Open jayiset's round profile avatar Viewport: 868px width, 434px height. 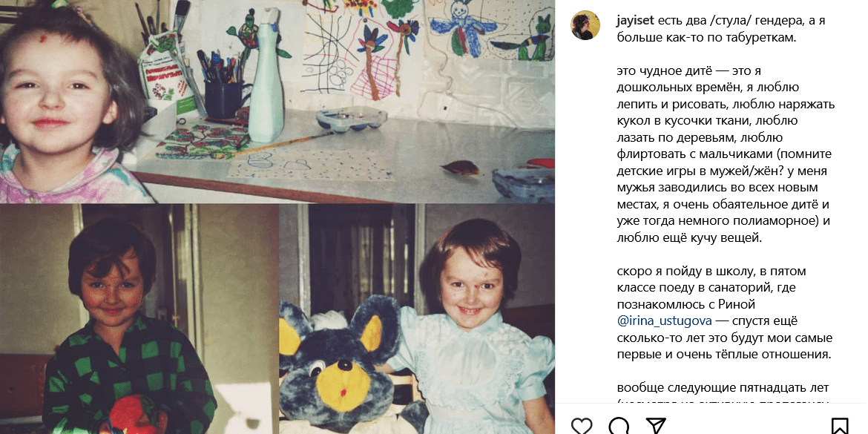point(585,25)
